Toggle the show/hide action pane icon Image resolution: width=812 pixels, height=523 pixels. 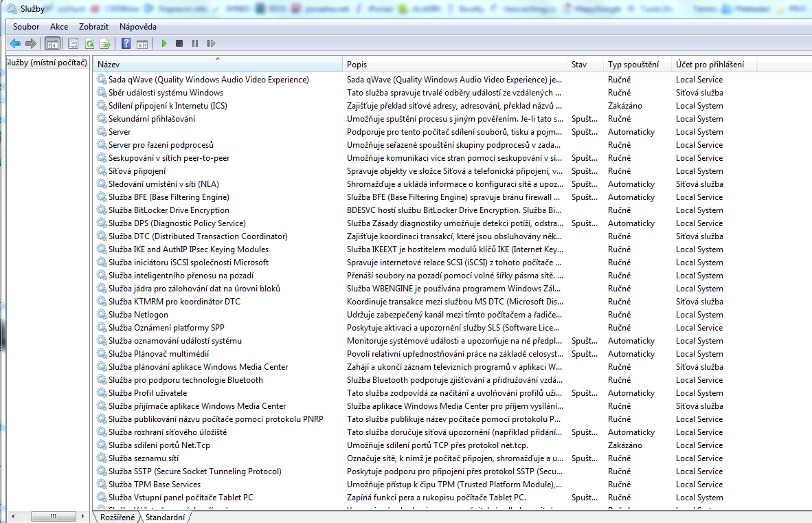click(142, 43)
